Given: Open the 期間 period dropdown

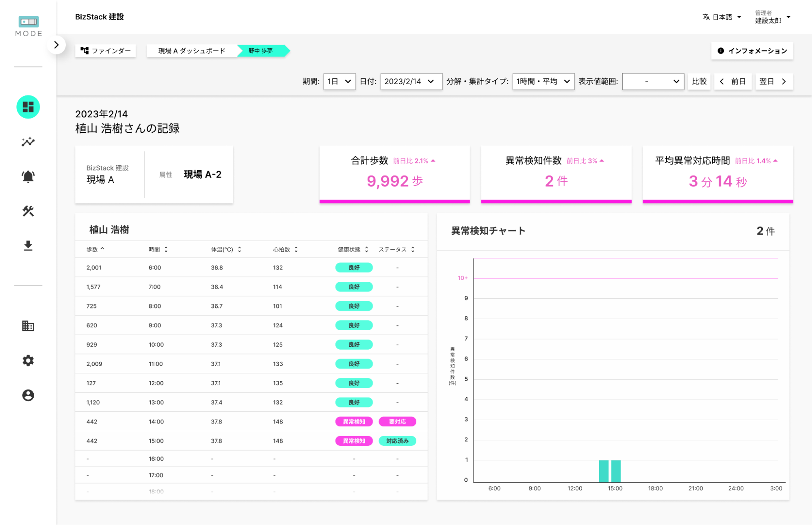Looking at the screenshot, I should (x=339, y=81).
